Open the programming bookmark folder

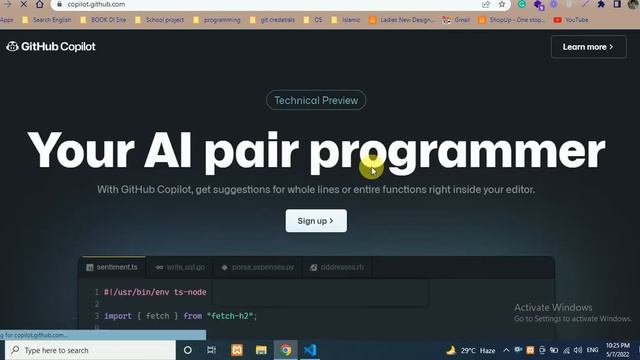pyautogui.click(x=217, y=20)
